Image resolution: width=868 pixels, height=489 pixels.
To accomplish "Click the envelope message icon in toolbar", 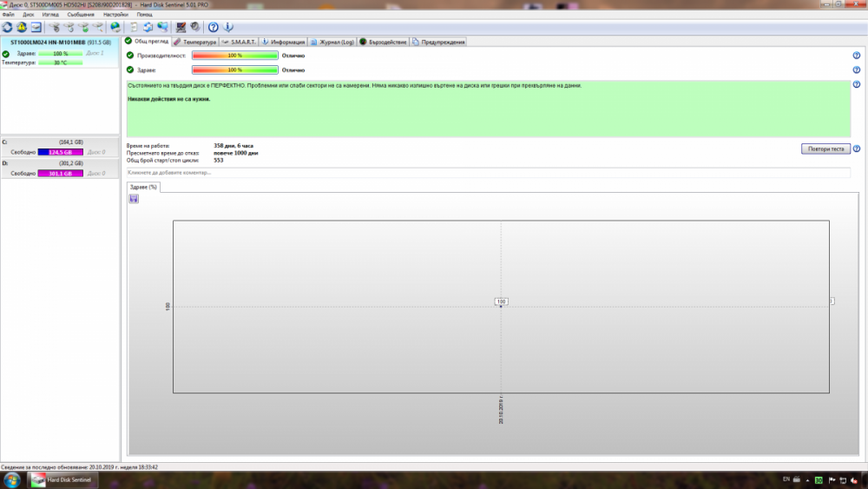I will pos(36,27).
